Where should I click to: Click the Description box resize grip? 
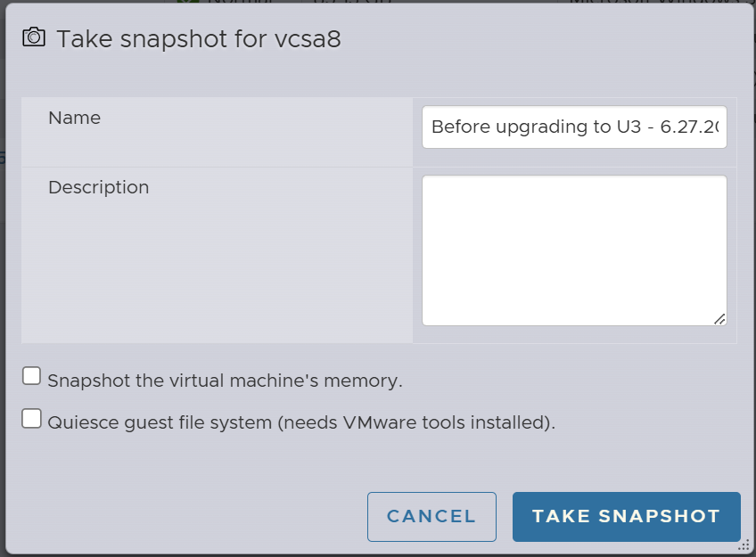point(719,318)
